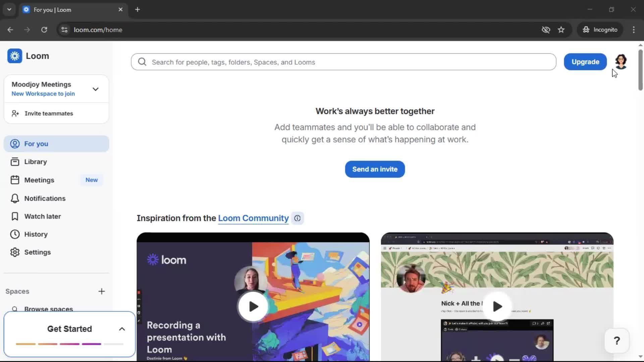Viewport: 644px width, 362px height.
Task: Click the Loom logo icon in sidebar
Action: coord(15,56)
